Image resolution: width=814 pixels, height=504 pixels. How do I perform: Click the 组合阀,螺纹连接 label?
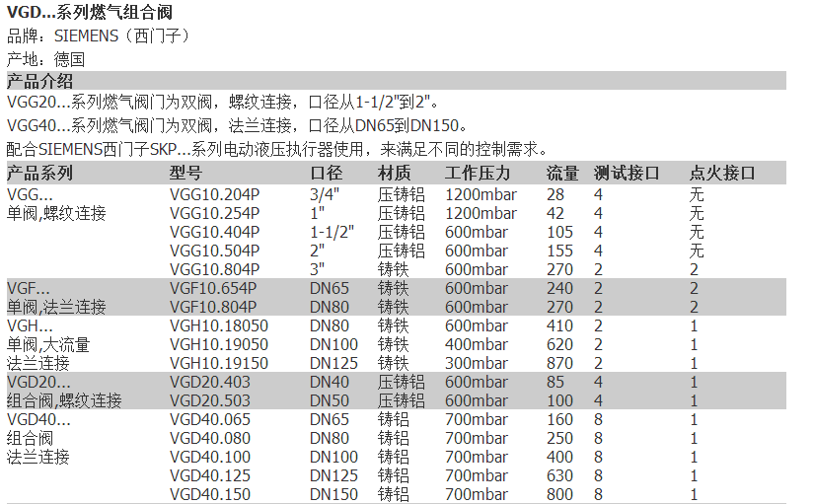pos(64,400)
